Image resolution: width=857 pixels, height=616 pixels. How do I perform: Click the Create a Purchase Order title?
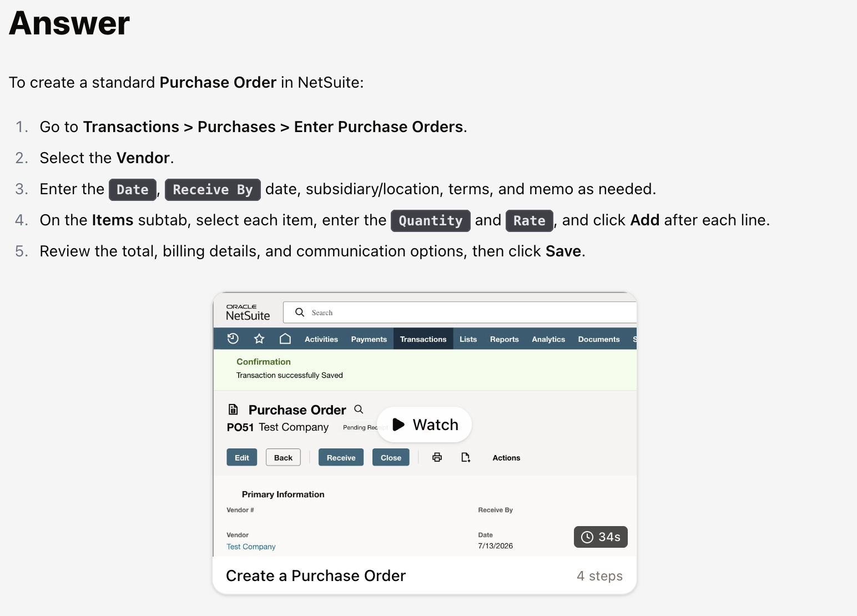[316, 576]
